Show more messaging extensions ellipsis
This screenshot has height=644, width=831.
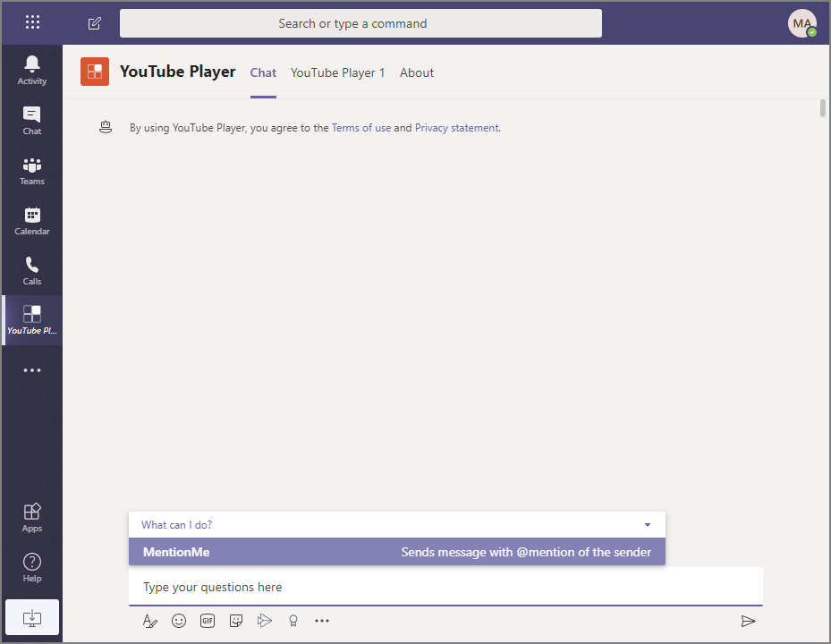[322, 621]
